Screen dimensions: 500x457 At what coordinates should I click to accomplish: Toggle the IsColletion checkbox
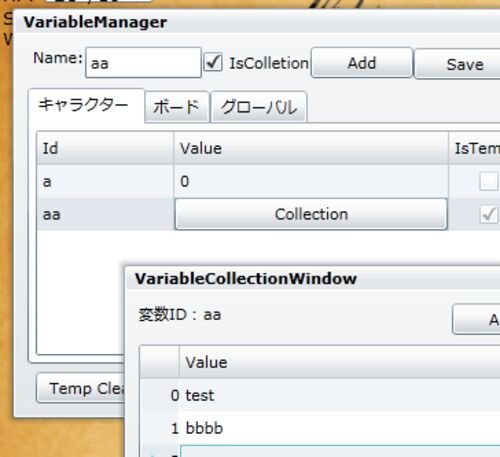coord(213,62)
